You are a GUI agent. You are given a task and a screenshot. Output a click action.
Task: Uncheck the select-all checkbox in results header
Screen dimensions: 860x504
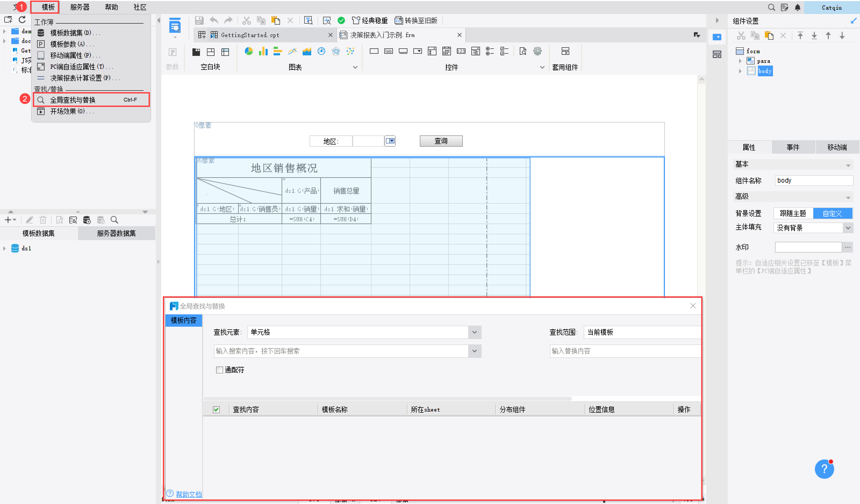[x=216, y=409]
